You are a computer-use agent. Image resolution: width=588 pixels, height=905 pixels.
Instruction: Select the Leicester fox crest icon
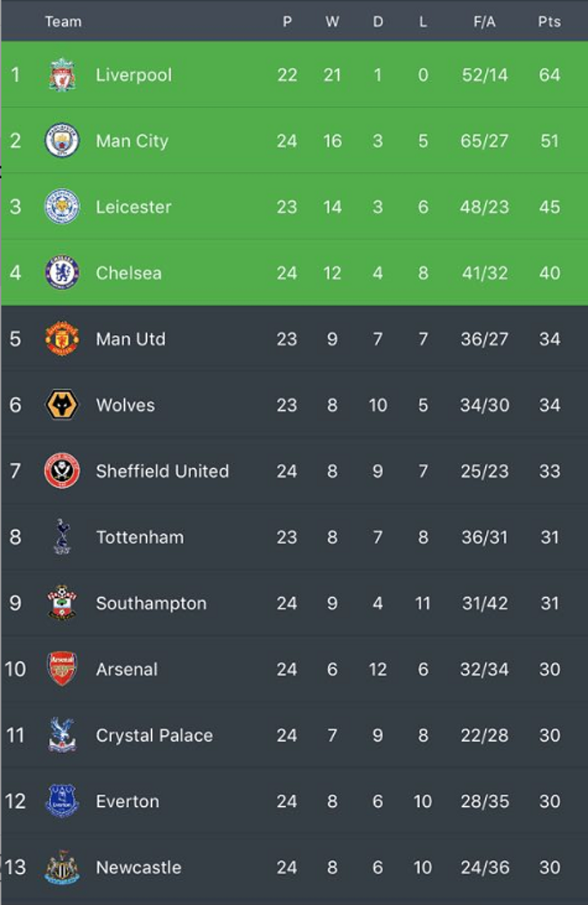(62, 207)
